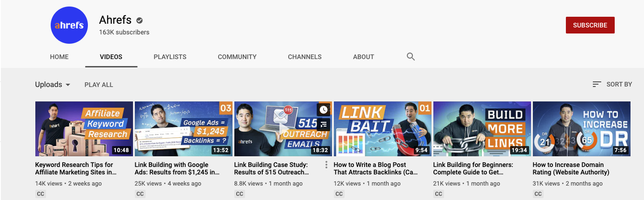Click the channel search magnifier icon

point(411,57)
